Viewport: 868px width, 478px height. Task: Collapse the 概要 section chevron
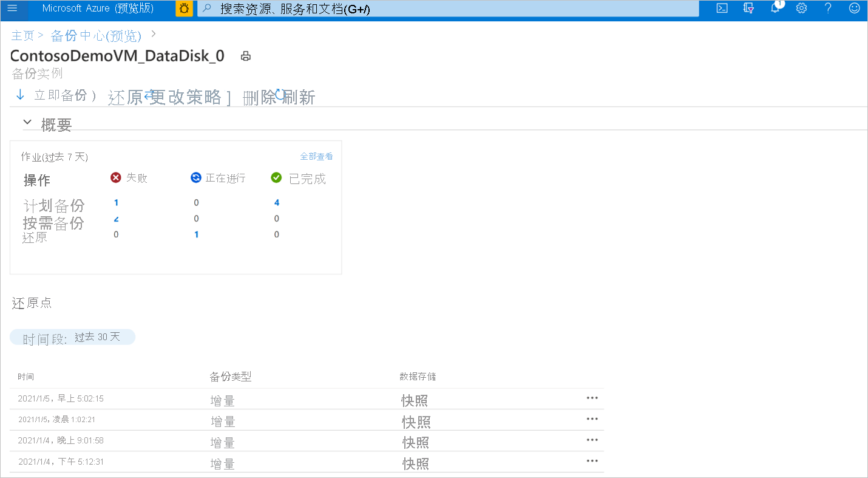pyautogui.click(x=27, y=122)
